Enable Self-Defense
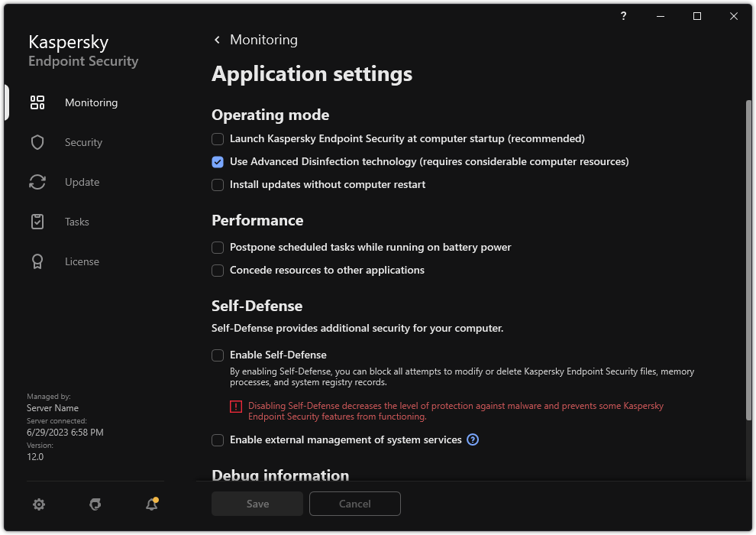 tap(218, 355)
